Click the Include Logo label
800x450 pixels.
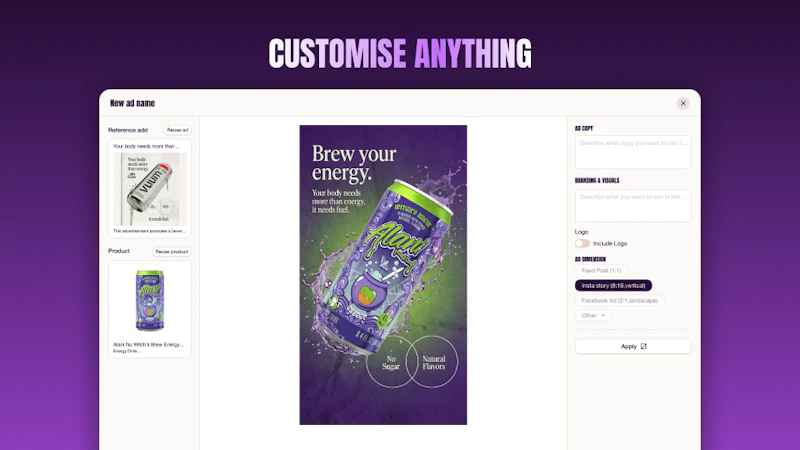tap(610, 243)
